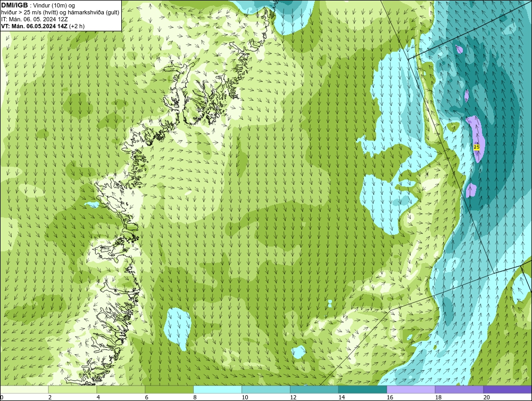
Task: Select the 8-10 m/s light cyan legend swatch
Action: tap(218, 389)
